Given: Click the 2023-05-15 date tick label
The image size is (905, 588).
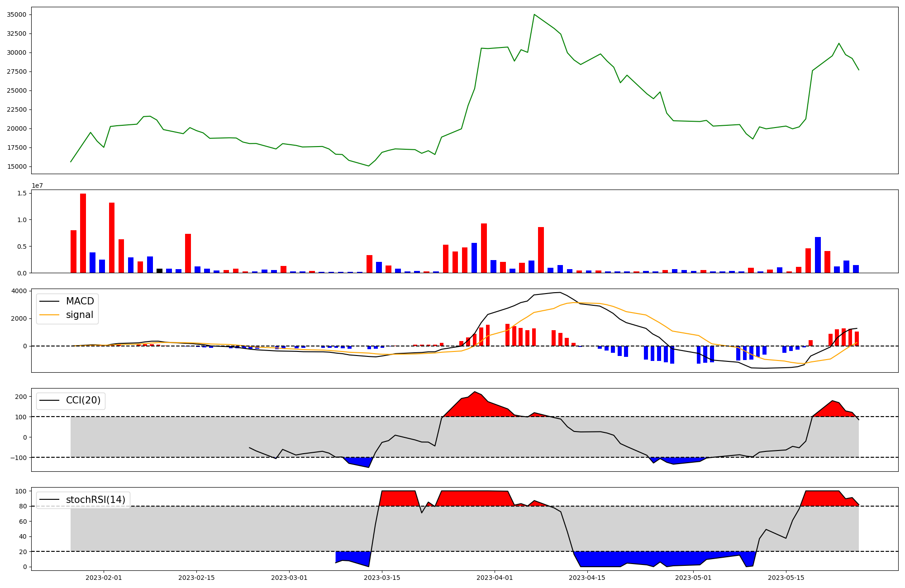Looking at the screenshot, I should pyautogui.click(x=786, y=578).
